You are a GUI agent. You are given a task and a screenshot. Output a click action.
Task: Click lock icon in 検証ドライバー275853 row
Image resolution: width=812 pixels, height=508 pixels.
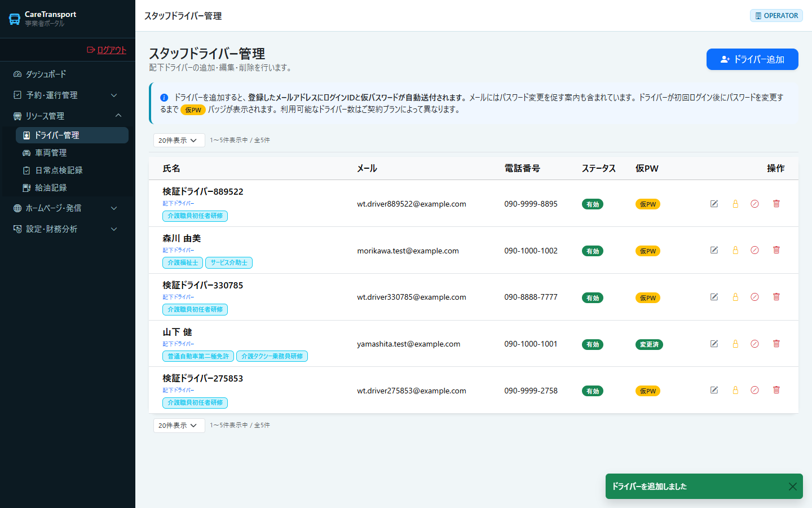click(735, 390)
